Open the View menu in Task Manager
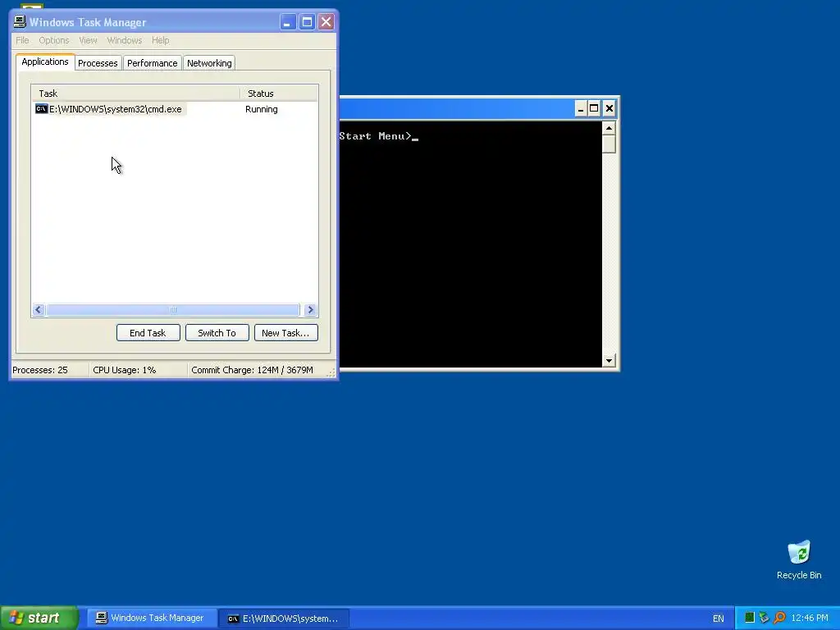The image size is (840, 630). [88, 40]
